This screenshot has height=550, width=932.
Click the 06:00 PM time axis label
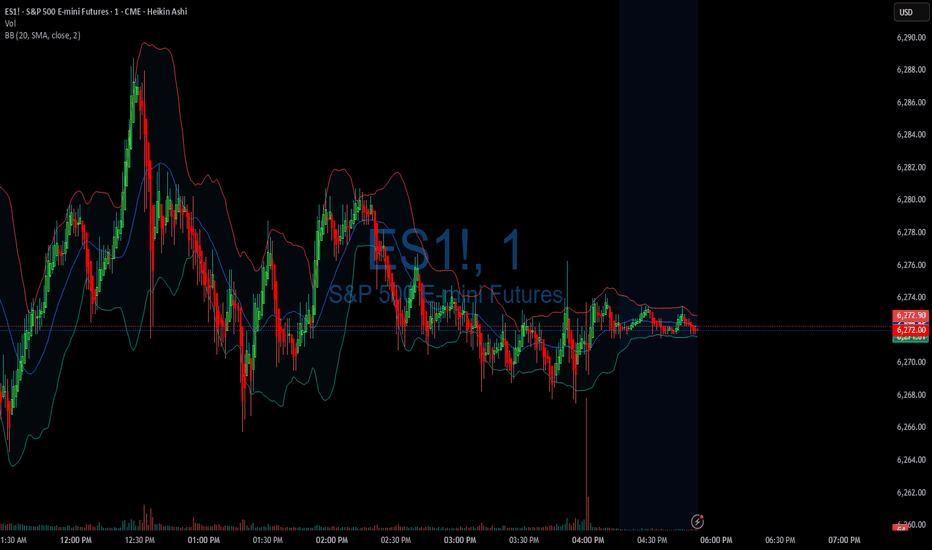click(716, 540)
